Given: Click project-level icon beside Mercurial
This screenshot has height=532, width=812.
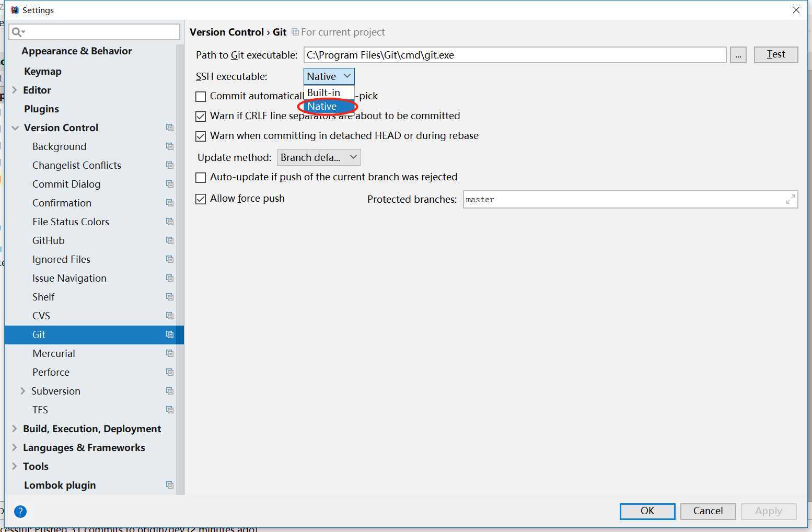Looking at the screenshot, I should (x=170, y=353).
